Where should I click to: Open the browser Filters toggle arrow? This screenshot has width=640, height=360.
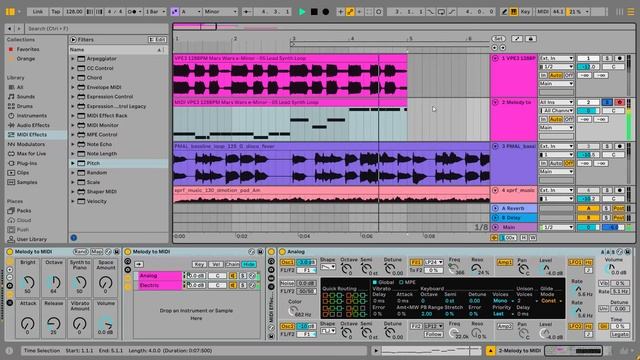click(x=73, y=40)
